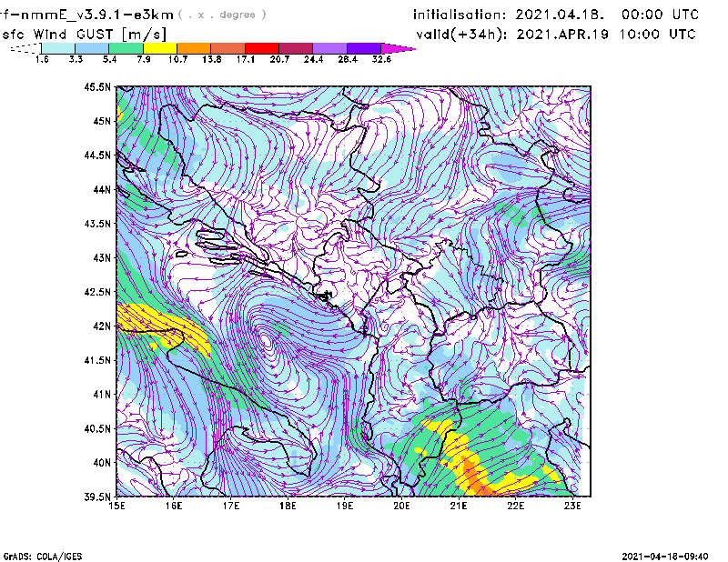Click the white dashed arrow below 1.6

coord(25,48)
